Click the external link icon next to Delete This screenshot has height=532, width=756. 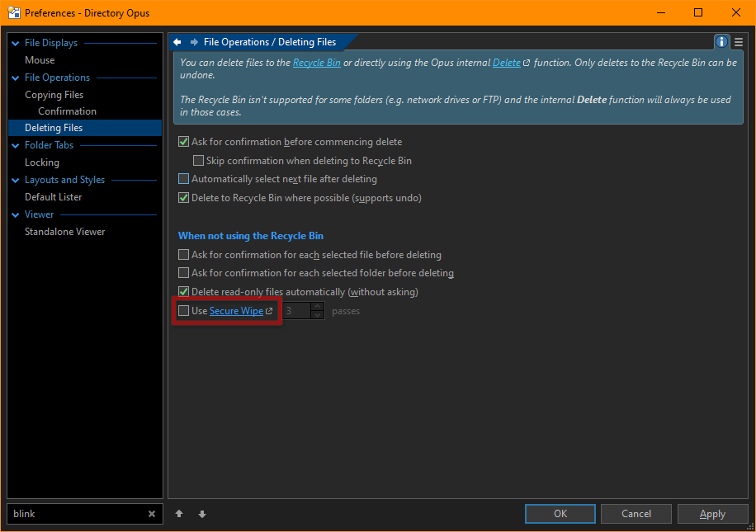(527, 63)
